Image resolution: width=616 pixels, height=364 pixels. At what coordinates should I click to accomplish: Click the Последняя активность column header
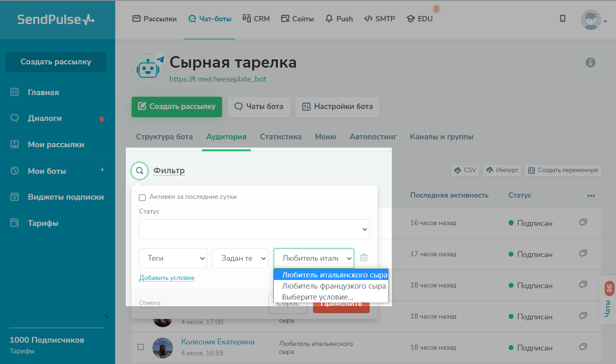pyautogui.click(x=449, y=195)
